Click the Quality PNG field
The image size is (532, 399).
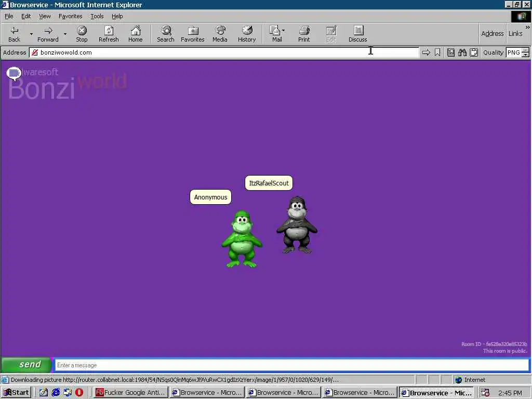coord(514,52)
